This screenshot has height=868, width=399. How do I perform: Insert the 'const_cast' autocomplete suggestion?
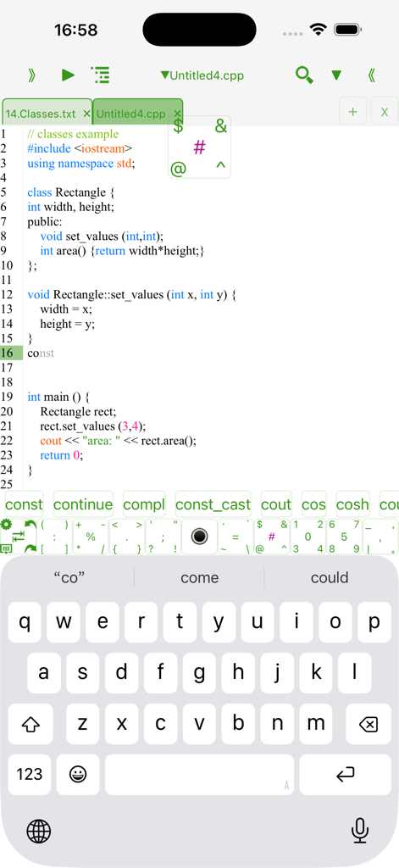213,504
